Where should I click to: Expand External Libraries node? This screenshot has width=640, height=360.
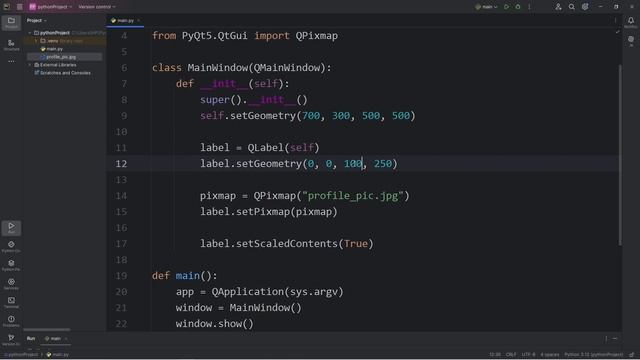[x=29, y=65]
